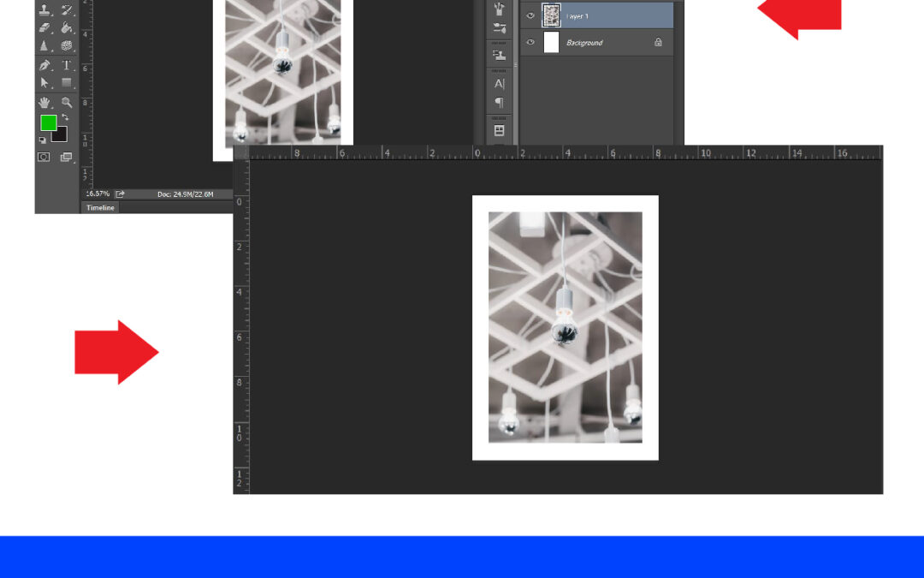This screenshot has width=924, height=578.
Task: Select the Path Selection arrow tool
Action: click(44, 83)
